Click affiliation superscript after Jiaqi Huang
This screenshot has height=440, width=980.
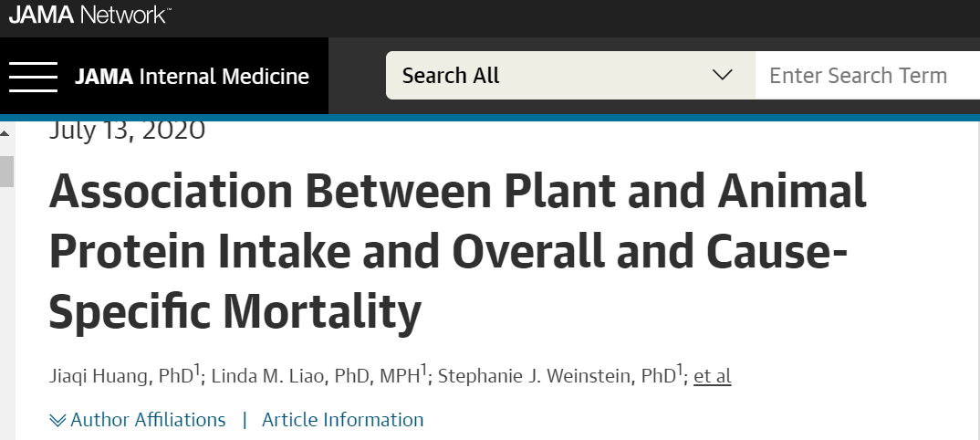pos(196,371)
